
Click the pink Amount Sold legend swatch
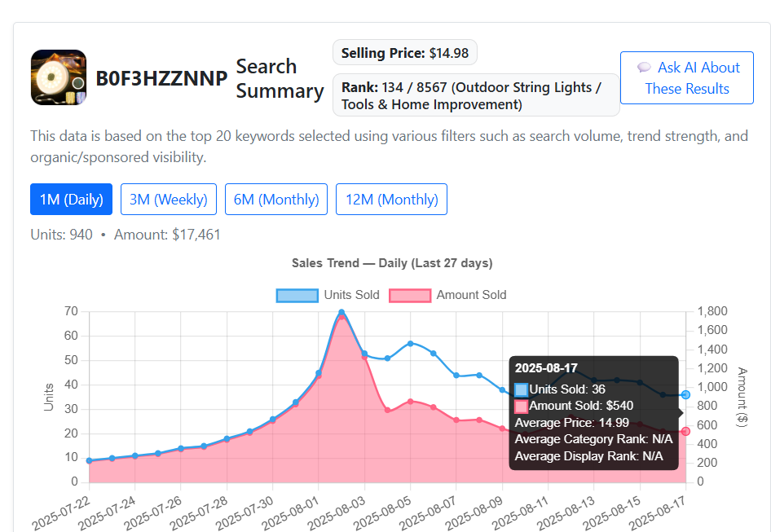point(410,295)
